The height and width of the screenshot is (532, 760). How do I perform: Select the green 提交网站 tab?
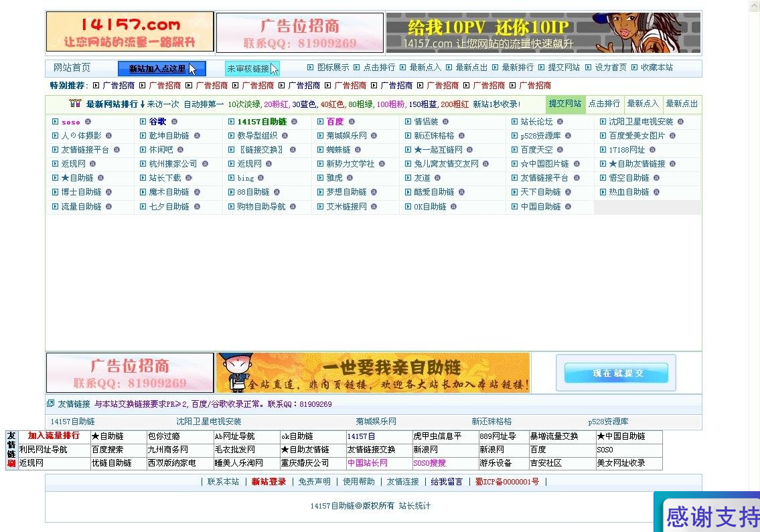[565, 104]
